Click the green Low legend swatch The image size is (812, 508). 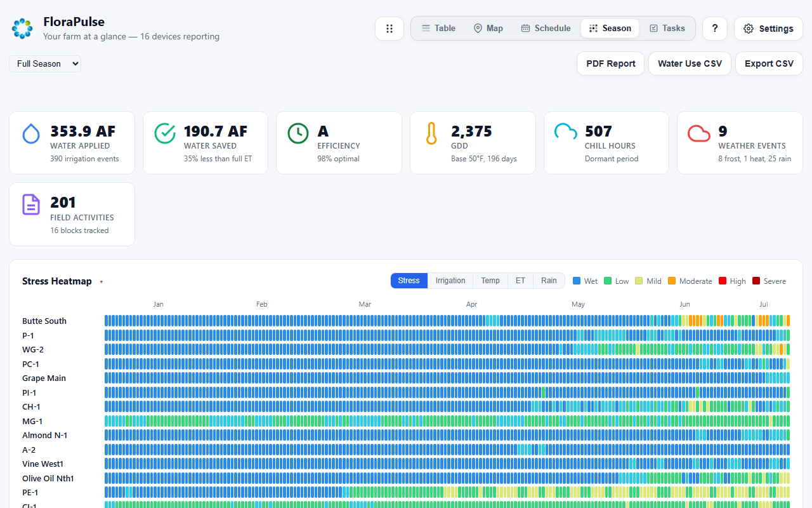[x=608, y=281]
